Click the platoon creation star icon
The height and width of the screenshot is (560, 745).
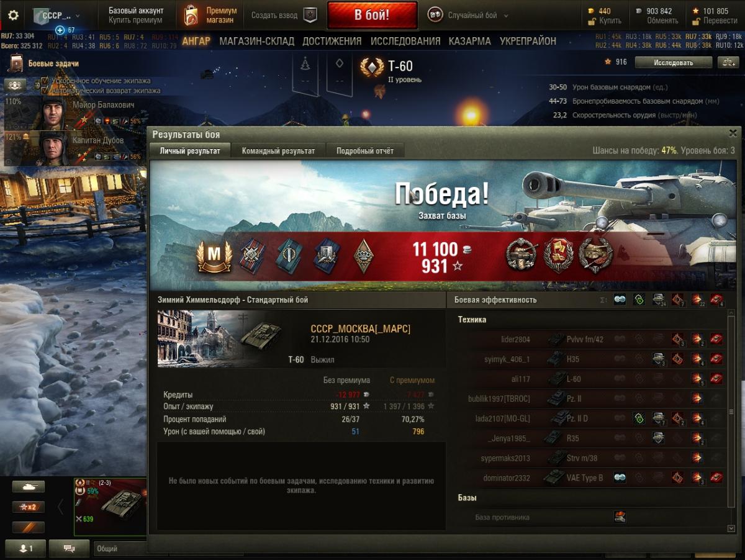point(310,16)
